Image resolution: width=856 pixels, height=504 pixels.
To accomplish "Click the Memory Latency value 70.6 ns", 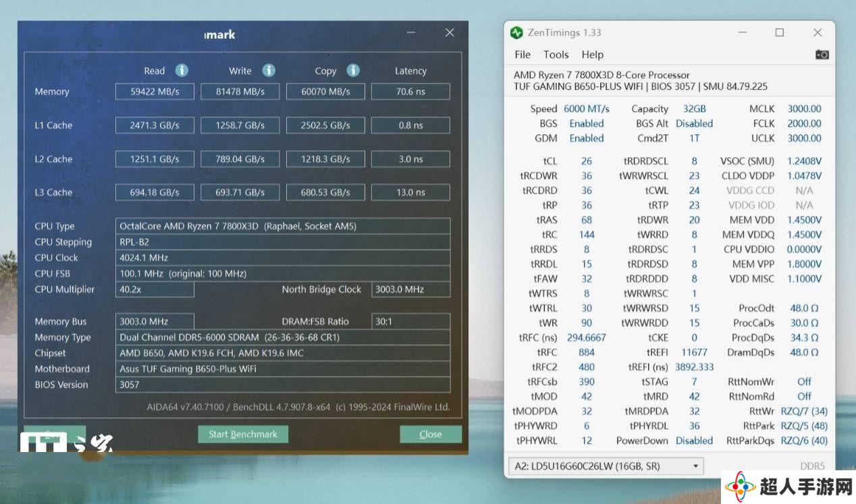I will click(410, 92).
